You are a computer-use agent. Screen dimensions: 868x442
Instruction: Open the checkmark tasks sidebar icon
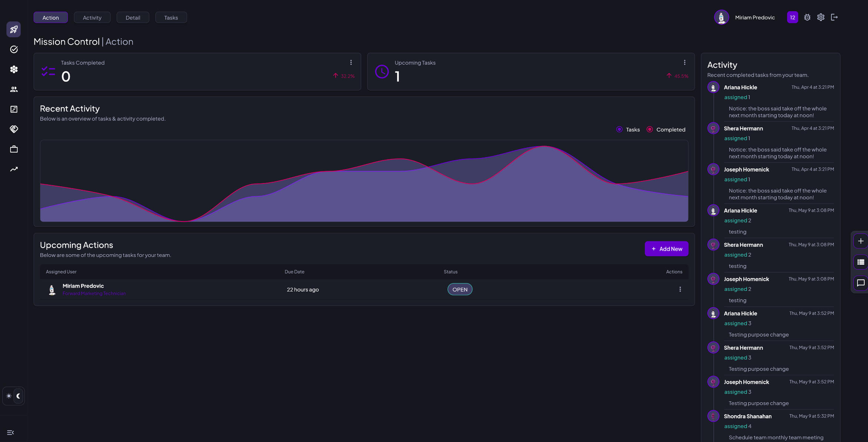[14, 49]
